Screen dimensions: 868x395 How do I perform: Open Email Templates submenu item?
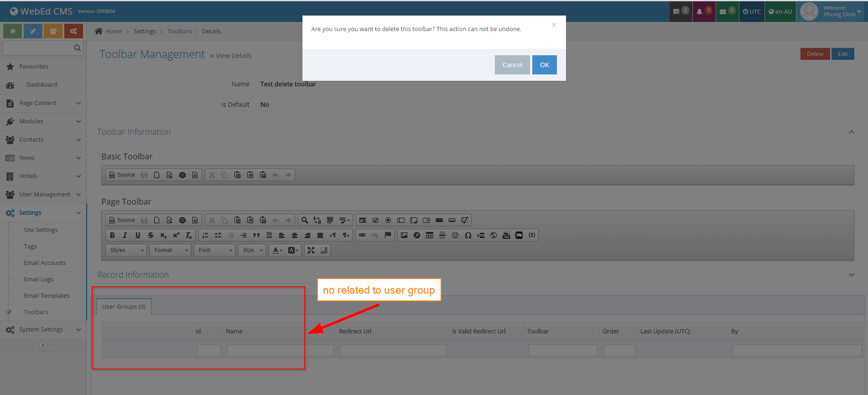[x=47, y=296]
